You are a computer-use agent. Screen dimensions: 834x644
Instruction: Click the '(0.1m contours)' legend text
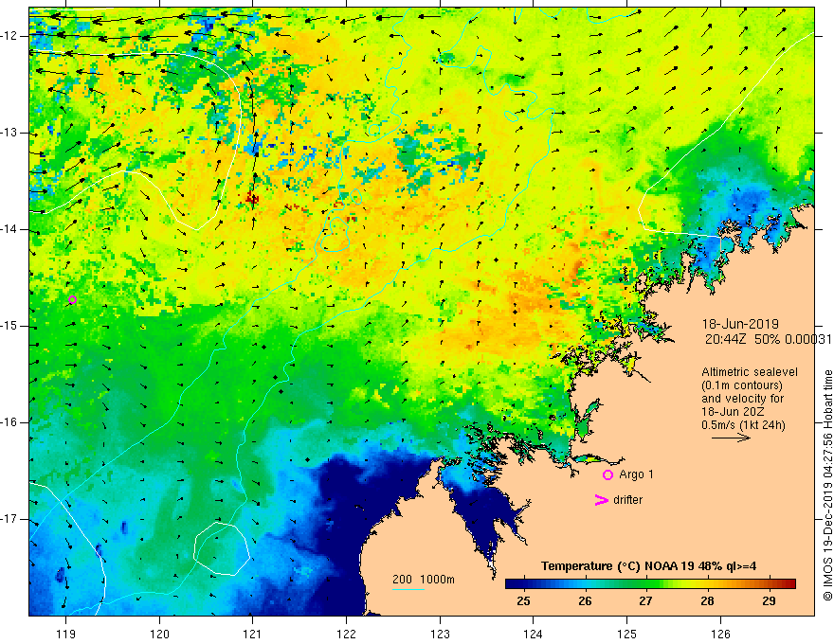click(741, 385)
